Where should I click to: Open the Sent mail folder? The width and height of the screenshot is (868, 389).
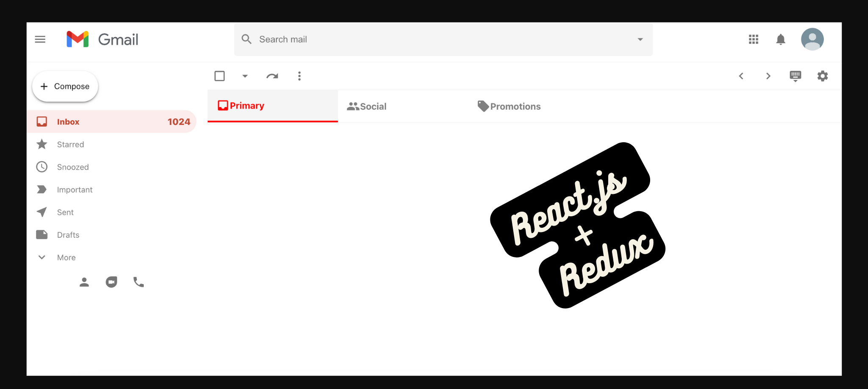coord(65,212)
